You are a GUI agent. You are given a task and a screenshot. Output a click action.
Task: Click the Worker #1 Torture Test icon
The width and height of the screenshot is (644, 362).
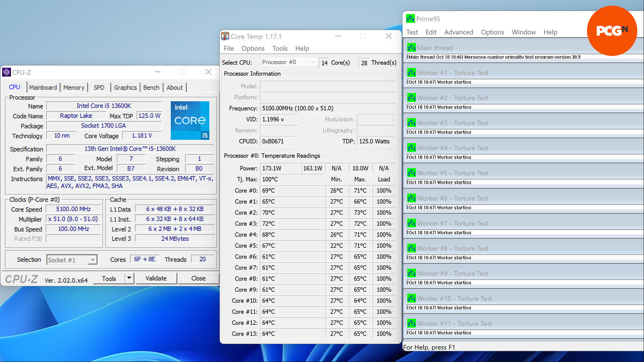click(411, 73)
